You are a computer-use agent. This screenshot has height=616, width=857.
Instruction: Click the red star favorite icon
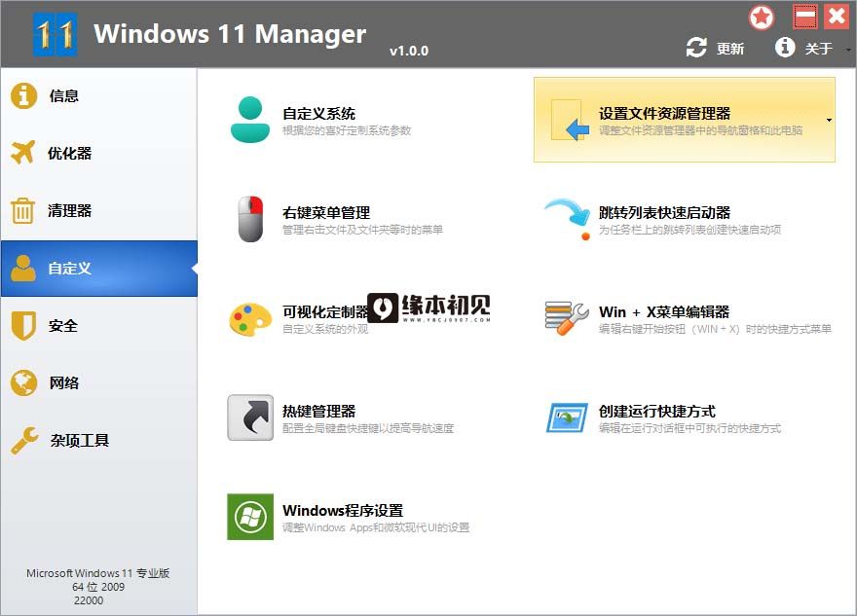(761, 18)
